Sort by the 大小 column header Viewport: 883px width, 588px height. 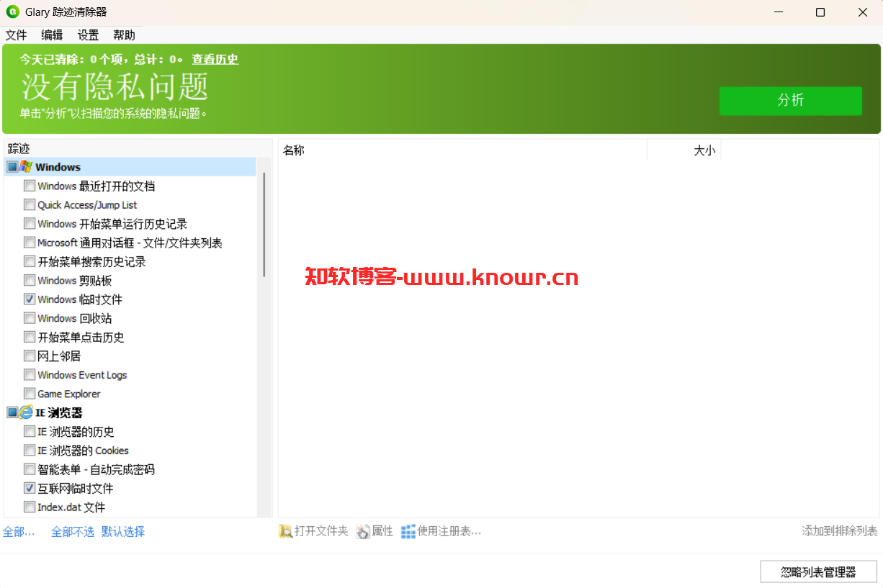click(x=684, y=150)
